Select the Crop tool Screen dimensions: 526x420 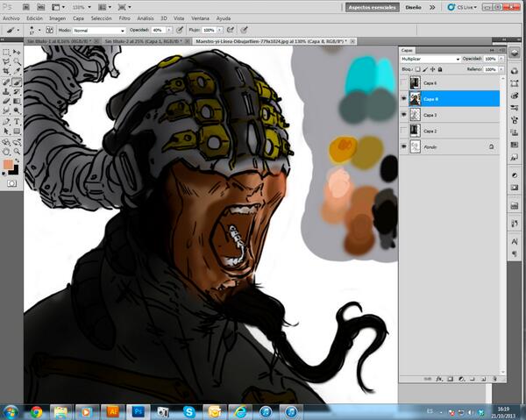[6, 71]
